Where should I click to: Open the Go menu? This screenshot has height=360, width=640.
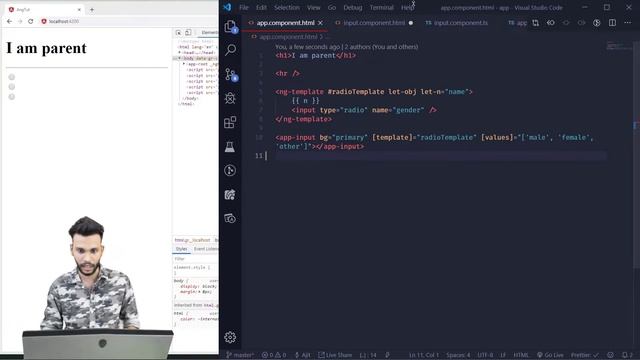point(331,7)
